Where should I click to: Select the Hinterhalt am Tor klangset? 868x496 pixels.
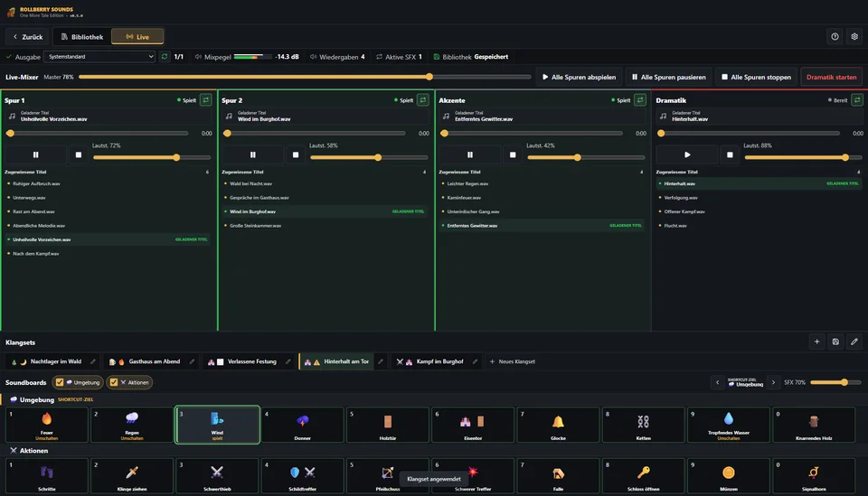click(337, 361)
